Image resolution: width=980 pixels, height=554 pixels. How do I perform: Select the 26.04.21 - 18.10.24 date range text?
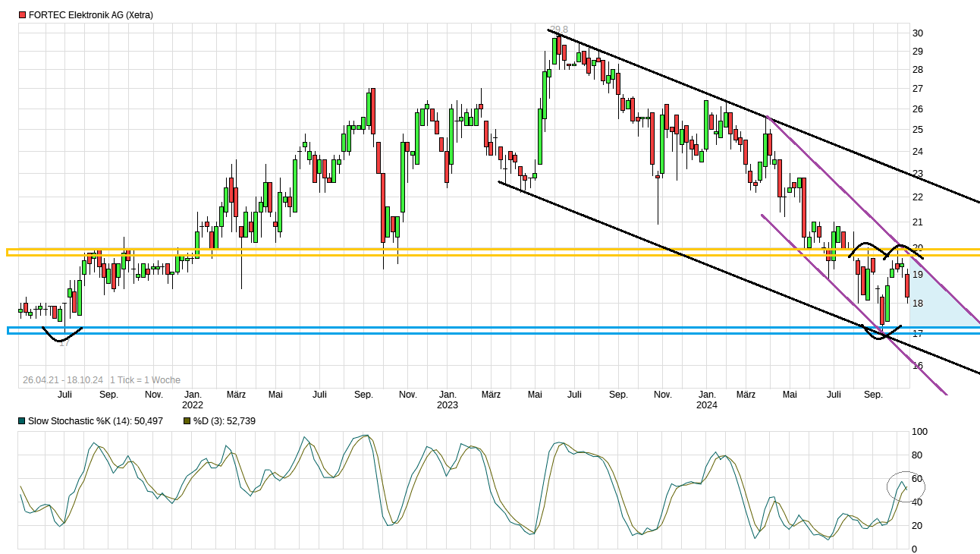62,380
